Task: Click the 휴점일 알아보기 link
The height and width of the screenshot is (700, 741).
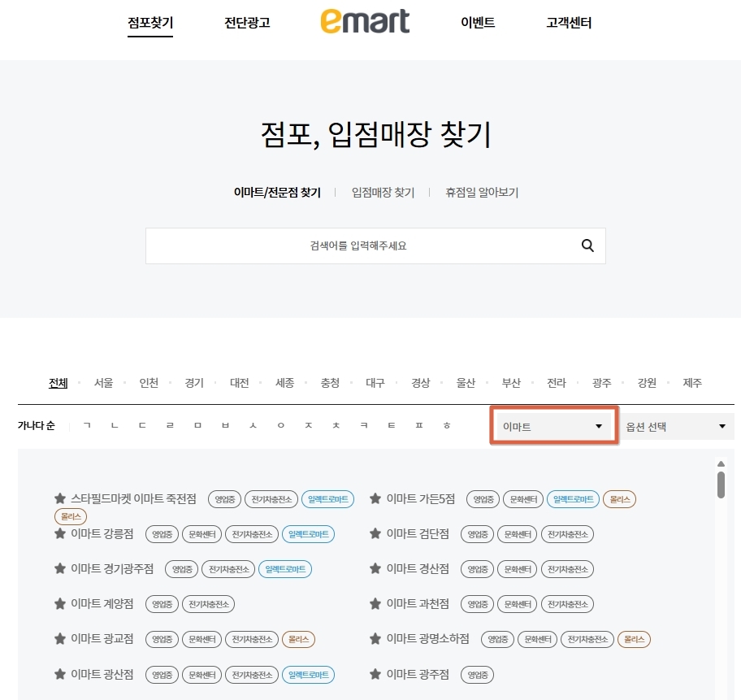Action: click(x=483, y=193)
